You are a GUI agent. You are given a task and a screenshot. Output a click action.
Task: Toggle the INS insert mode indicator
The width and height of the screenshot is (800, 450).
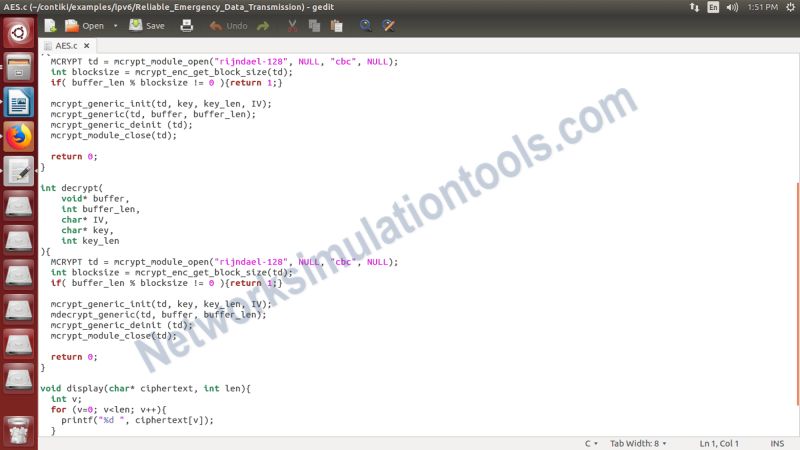pyautogui.click(x=777, y=443)
